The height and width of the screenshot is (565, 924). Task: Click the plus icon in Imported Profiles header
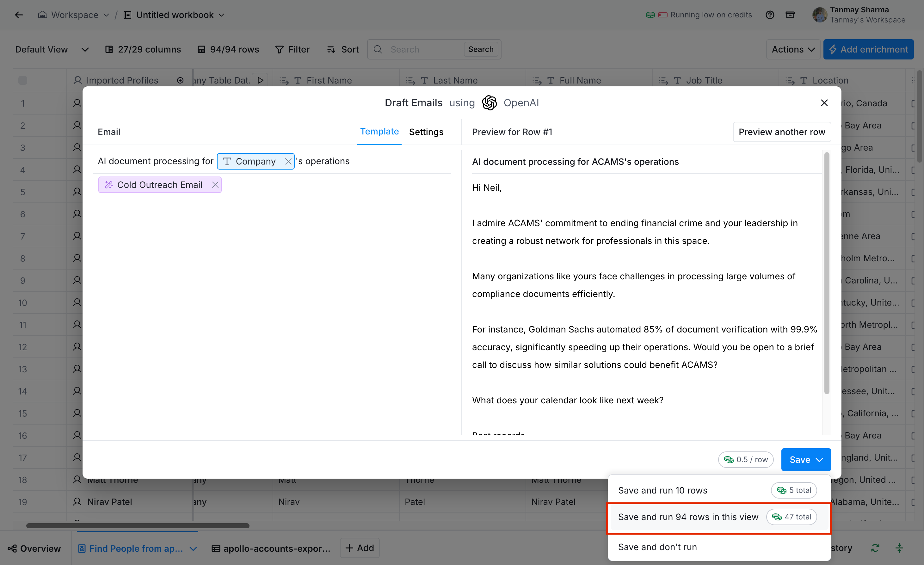pyautogui.click(x=180, y=81)
